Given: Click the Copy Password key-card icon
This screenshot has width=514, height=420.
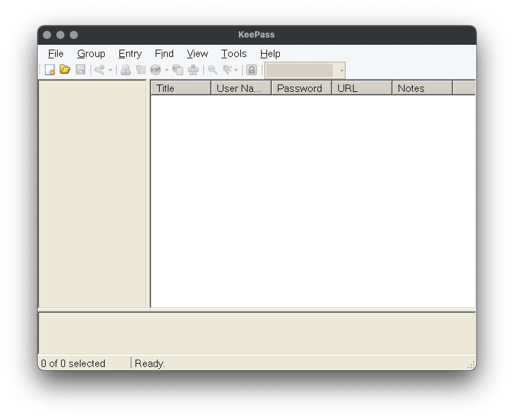Looking at the screenshot, I should (x=141, y=70).
